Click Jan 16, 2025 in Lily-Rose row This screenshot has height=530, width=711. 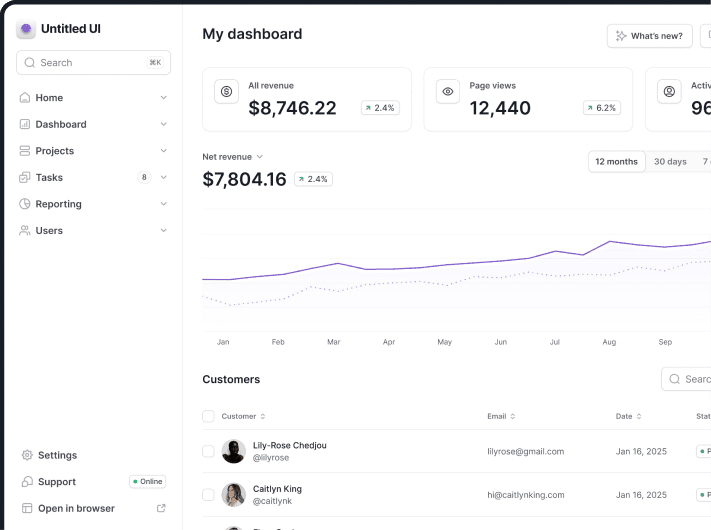pyautogui.click(x=641, y=452)
